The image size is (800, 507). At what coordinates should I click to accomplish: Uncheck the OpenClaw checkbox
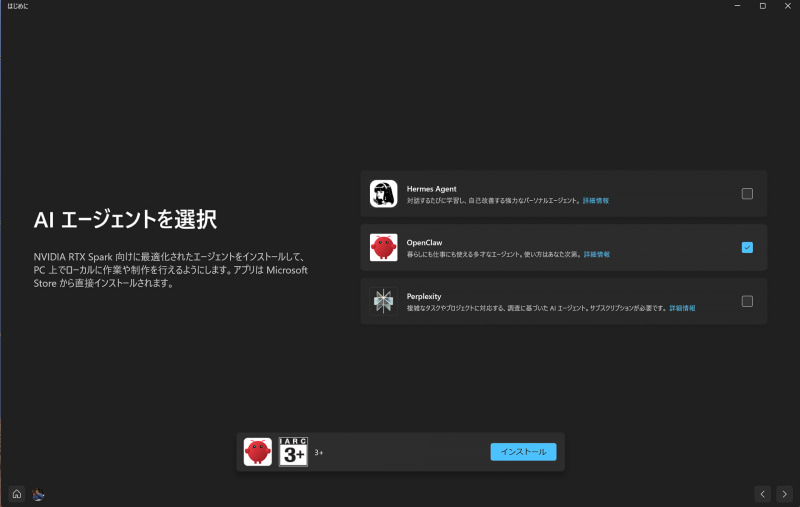747,247
